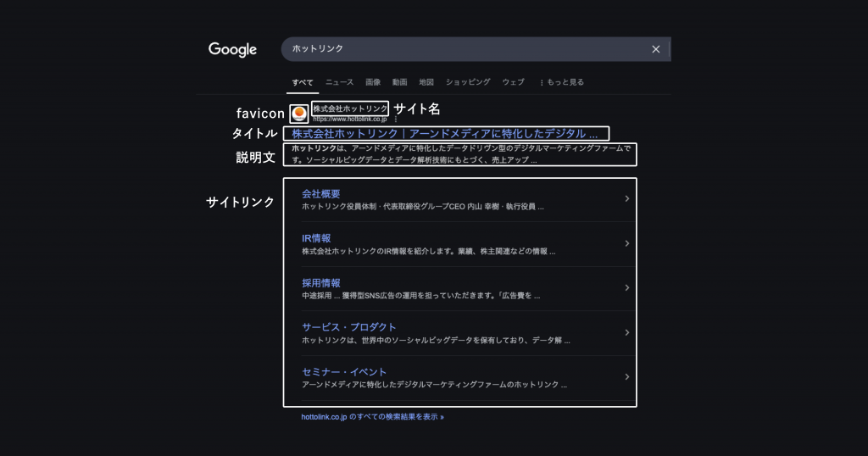Click hottolink.co.jp のすべての検索結果を表示 link

(373, 417)
